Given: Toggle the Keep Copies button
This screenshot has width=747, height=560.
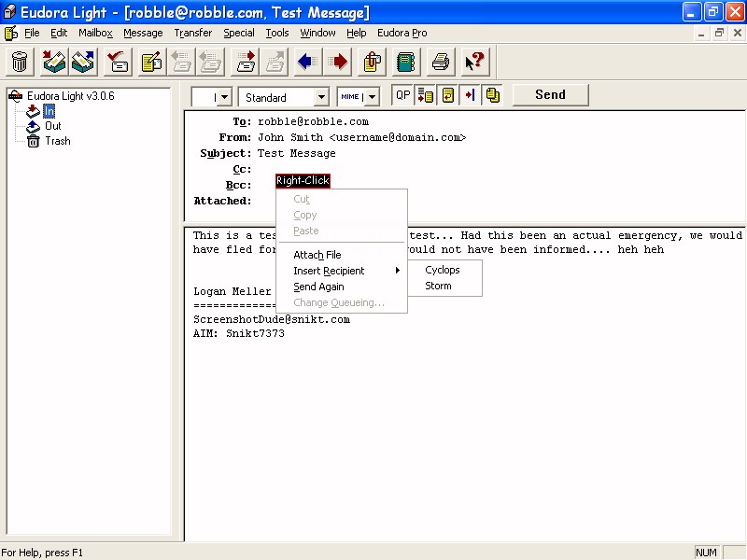Looking at the screenshot, I should (x=493, y=95).
